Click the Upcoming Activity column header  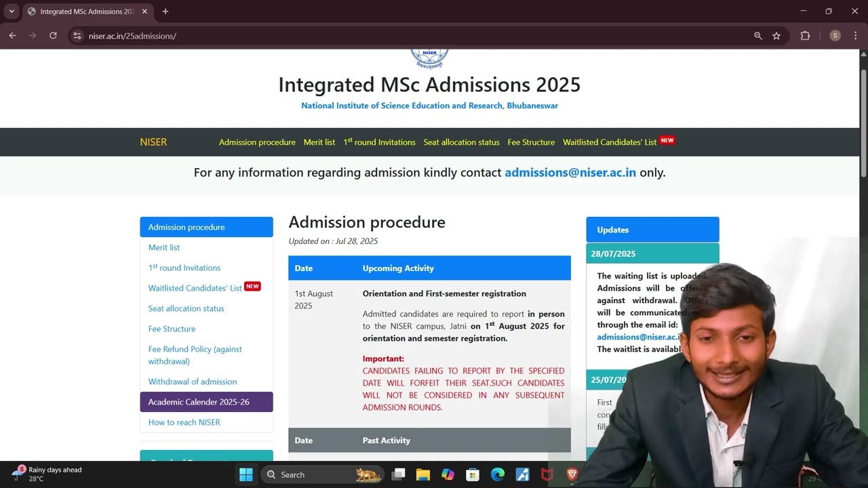click(398, 268)
